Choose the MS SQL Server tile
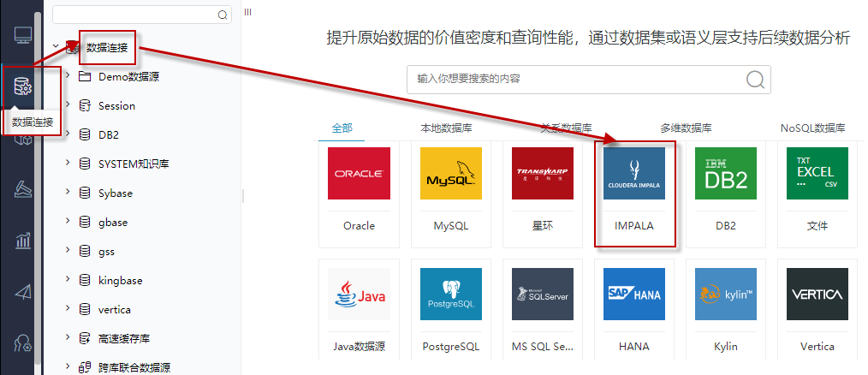 click(543, 310)
